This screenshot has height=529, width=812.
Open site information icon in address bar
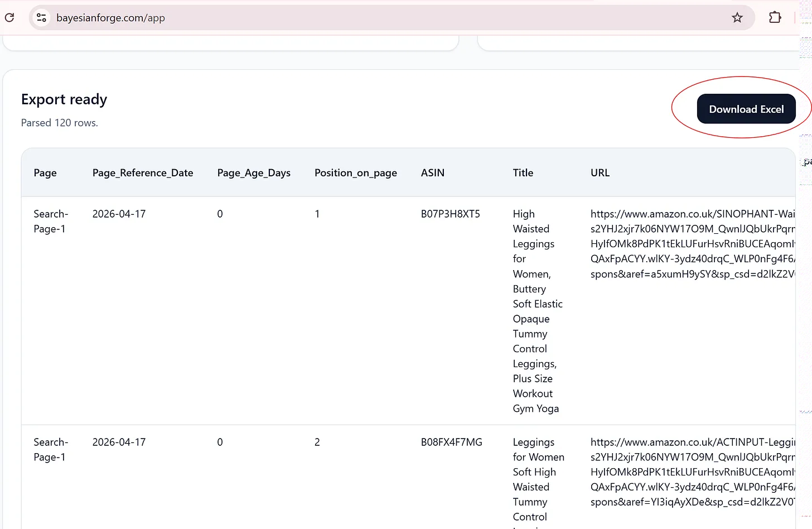(x=42, y=18)
